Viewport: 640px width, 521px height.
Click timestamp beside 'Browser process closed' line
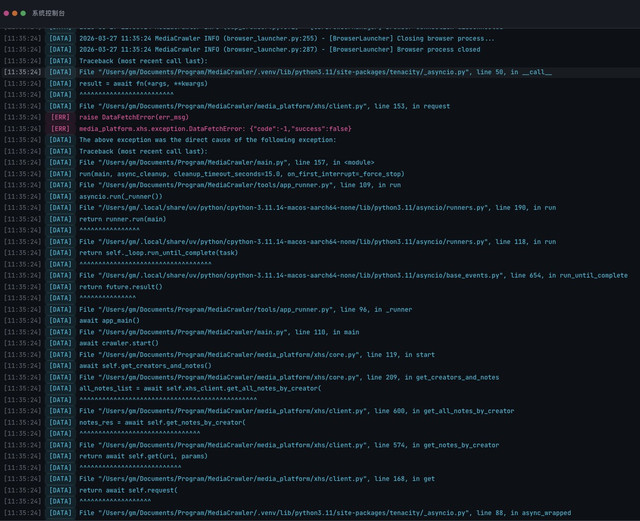(22, 49)
